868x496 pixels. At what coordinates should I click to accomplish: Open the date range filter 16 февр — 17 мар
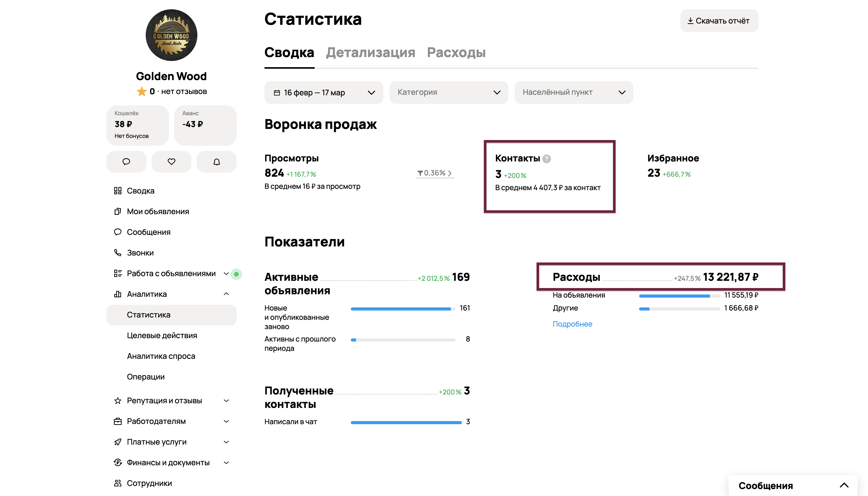pyautogui.click(x=324, y=92)
